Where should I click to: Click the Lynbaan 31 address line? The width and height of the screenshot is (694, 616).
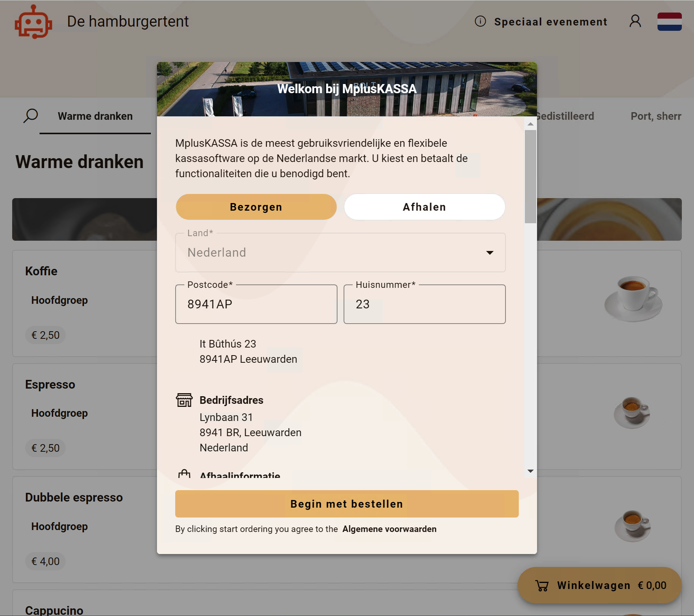tap(226, 417)
